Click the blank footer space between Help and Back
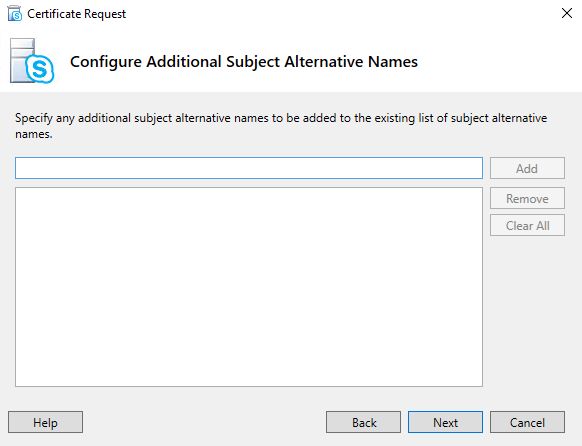582x446 pixels. (x=204, y=422)
